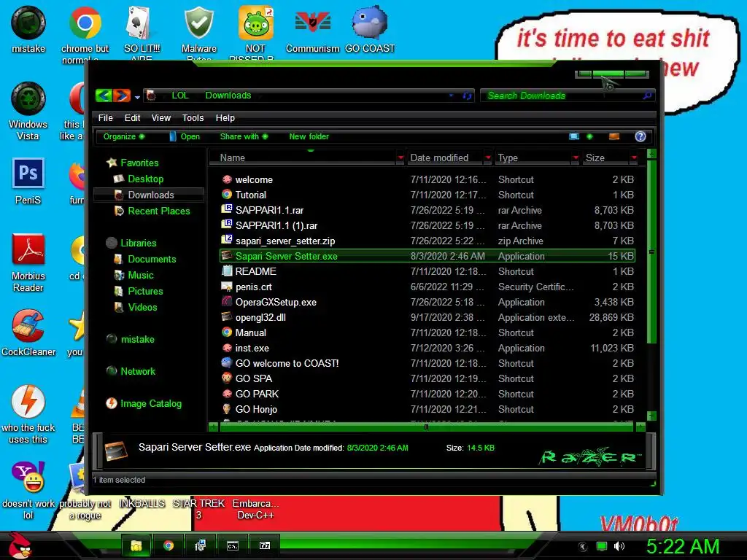Viewport: 747px width, 560px height.
Task: Select the opengl32.dll file icon
Action: pyautogui.click(x=227, y=317)
